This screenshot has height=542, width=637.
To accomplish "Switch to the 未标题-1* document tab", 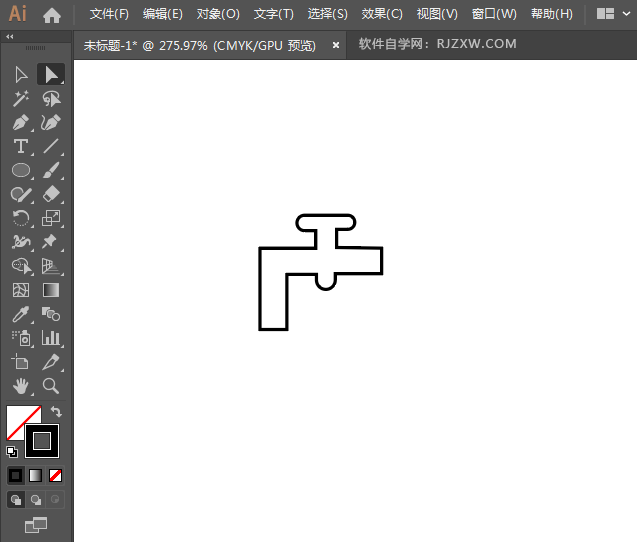I will pyautogui.click(x=199, y=46).
